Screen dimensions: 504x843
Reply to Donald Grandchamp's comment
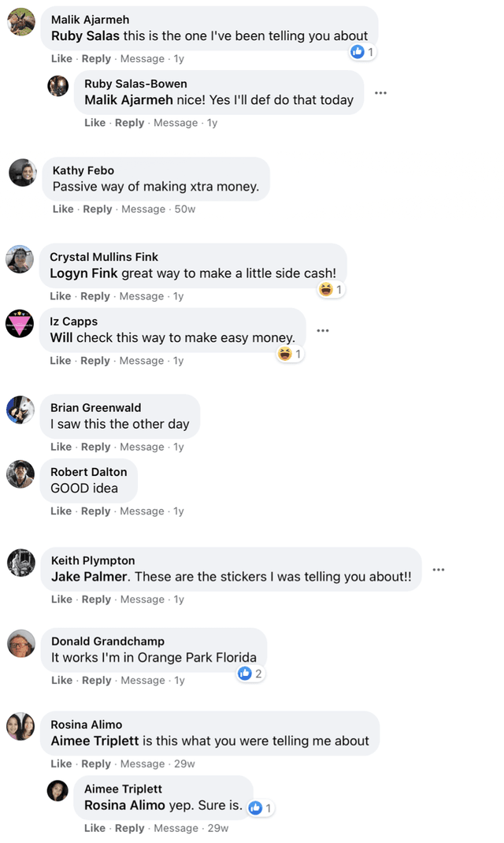pos(97,680)
